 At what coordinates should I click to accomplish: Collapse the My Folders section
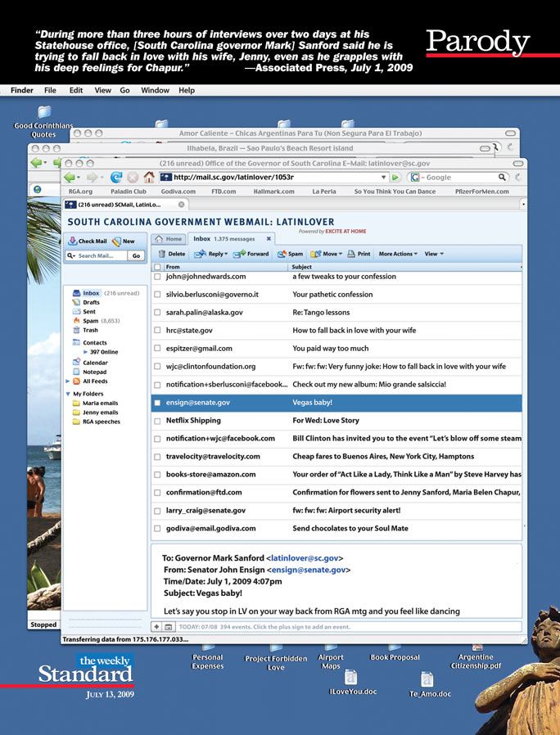point(67,394)
